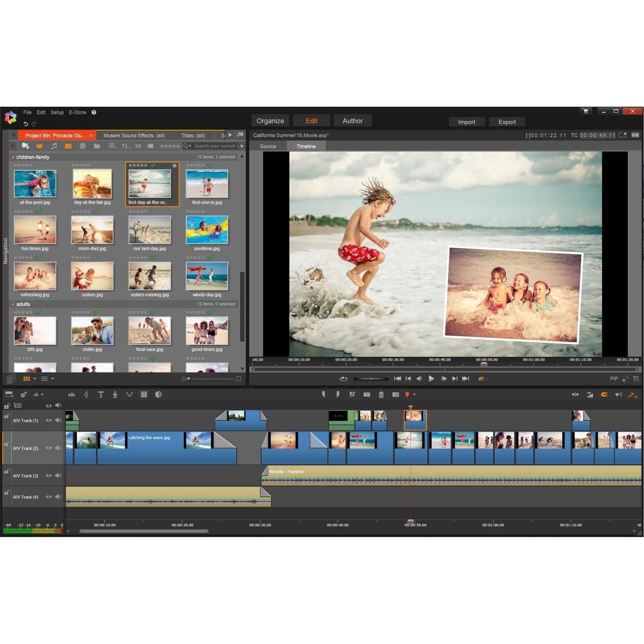Delete clip using the trash icon
Screen dimensions: 644x644
click(381, 394)
